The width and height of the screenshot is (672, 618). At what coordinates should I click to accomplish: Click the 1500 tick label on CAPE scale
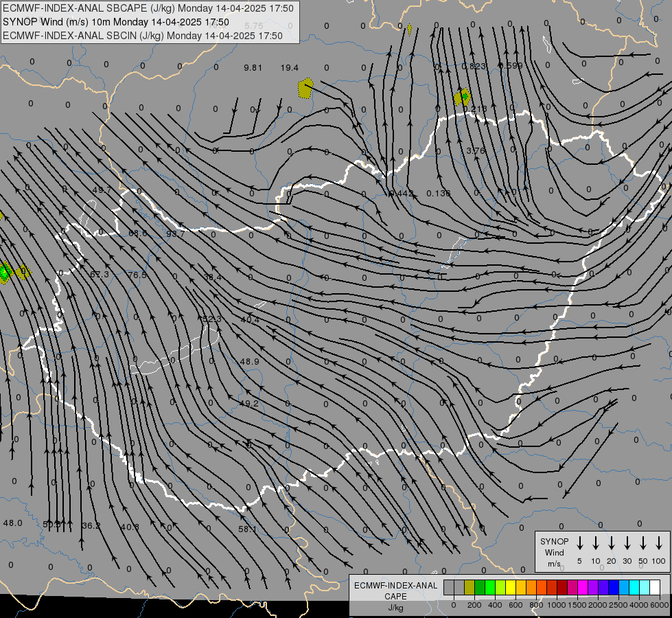click(577, 605)
